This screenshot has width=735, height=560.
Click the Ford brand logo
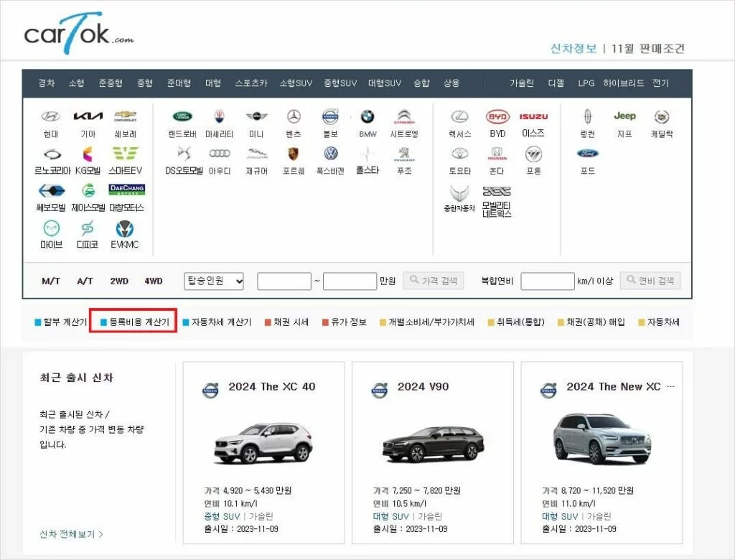coord(587,154)
